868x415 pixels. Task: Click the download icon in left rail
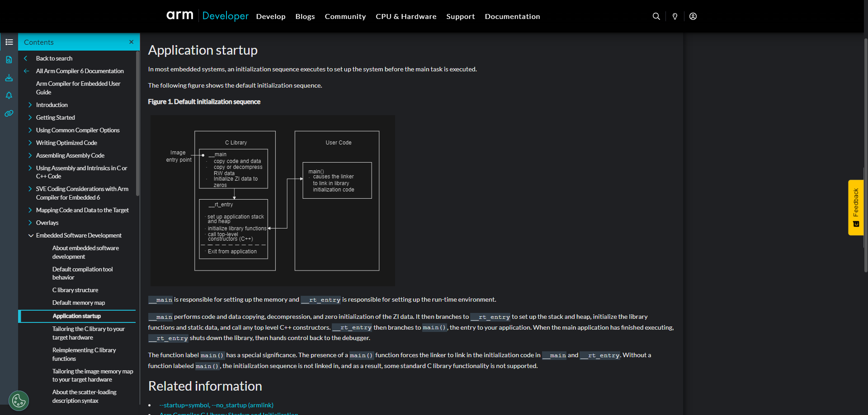click(9, 78)
